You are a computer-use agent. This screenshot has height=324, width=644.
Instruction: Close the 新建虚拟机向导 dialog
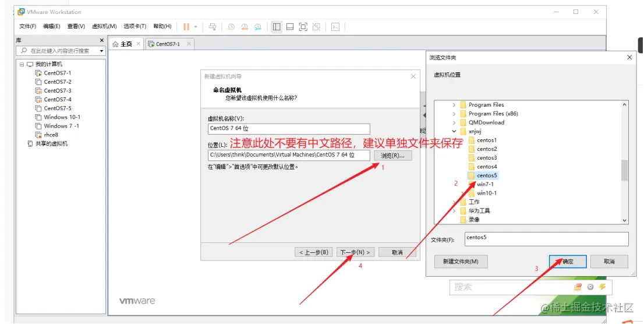413,76
